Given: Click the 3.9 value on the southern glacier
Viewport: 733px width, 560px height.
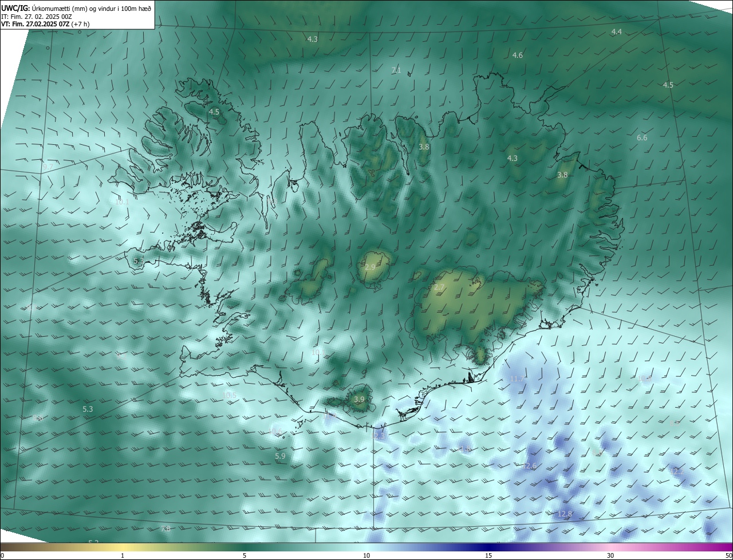Looking at the screenshot, I should (x=359, y=399).
